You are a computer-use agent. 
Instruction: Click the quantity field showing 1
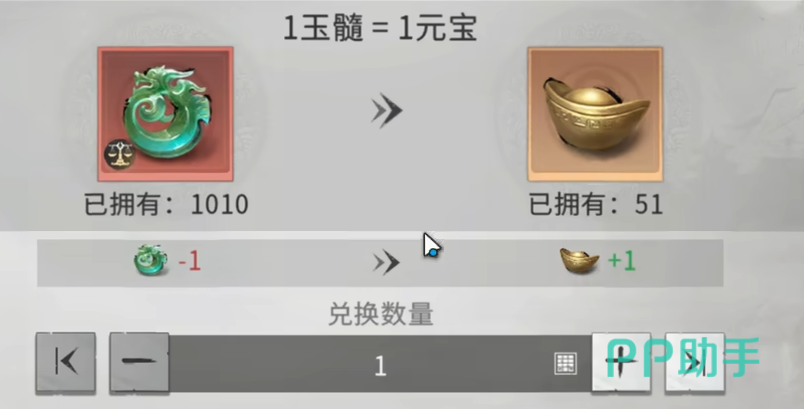380,364
